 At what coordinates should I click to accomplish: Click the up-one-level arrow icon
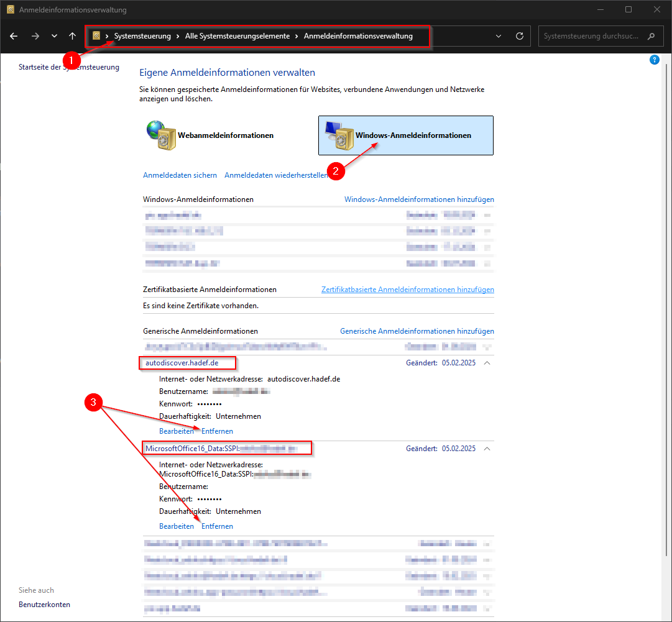click(73, 36)
